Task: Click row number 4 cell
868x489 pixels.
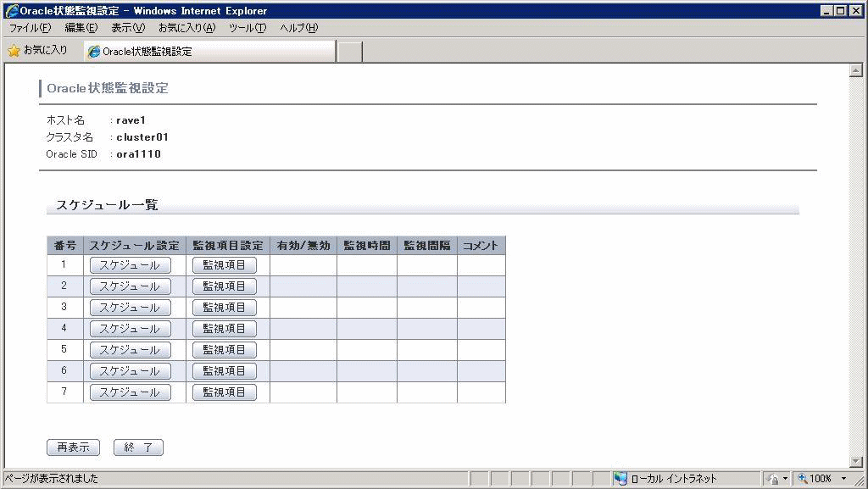Action: tap(64, 329)
